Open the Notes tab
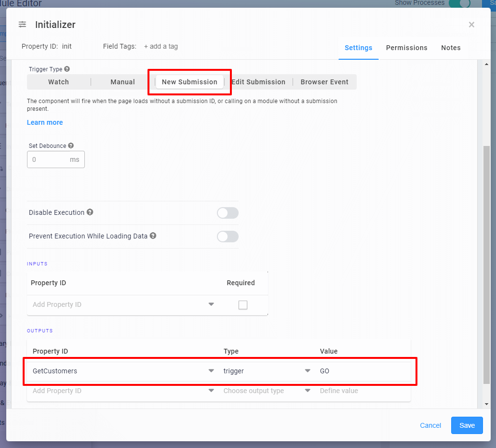This screenshot has width=496, height=448. pos(451,48)
